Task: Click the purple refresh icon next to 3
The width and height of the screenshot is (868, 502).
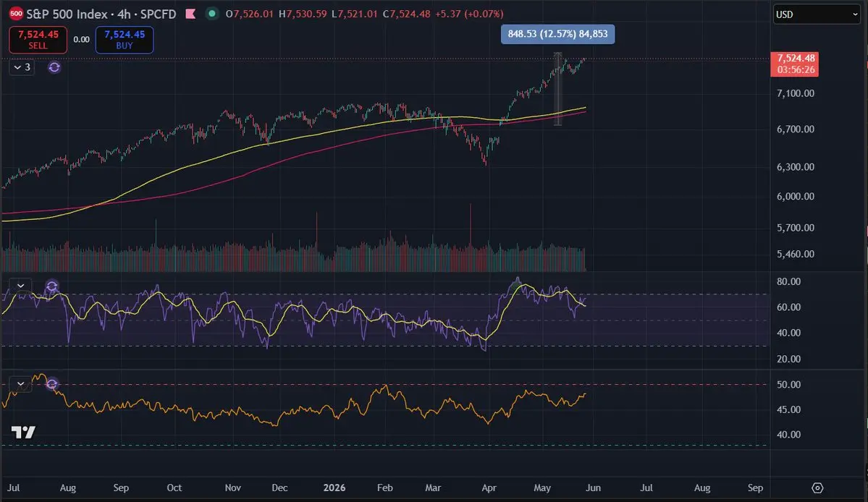Action: (x=54, y=67)
